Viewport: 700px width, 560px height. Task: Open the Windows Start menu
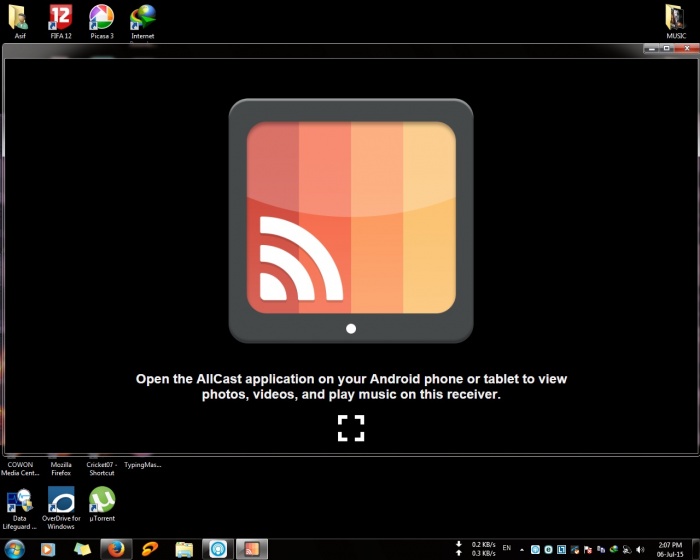click(x=14, y=549)
